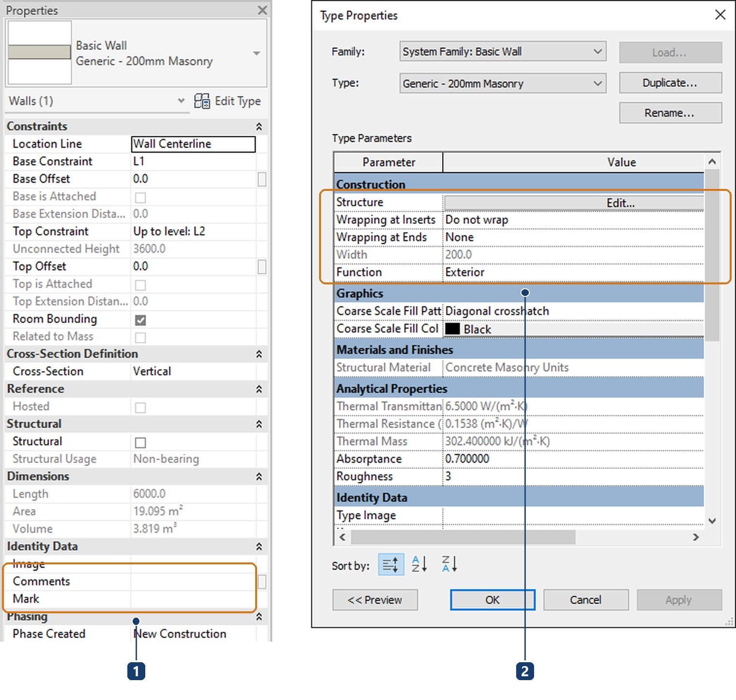Screen dimensions: 736x700
Task: Close the Properties palette
Action: coord(262,10)
